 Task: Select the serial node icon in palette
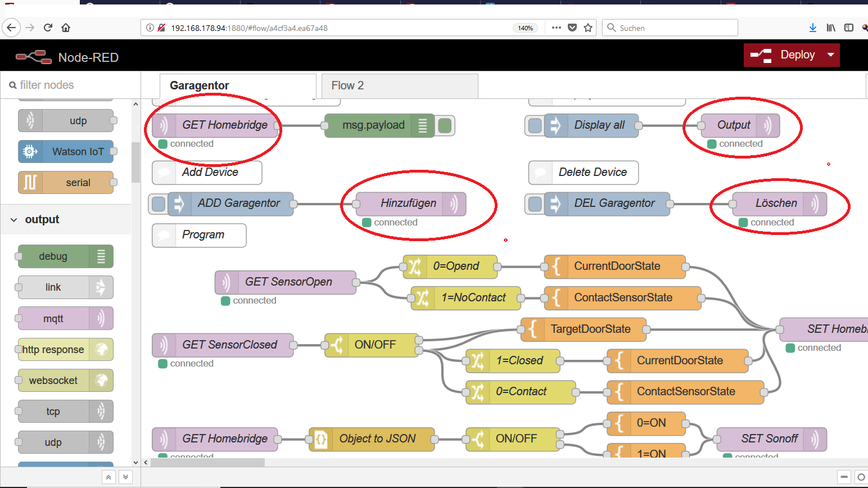(x=30, y=183)
